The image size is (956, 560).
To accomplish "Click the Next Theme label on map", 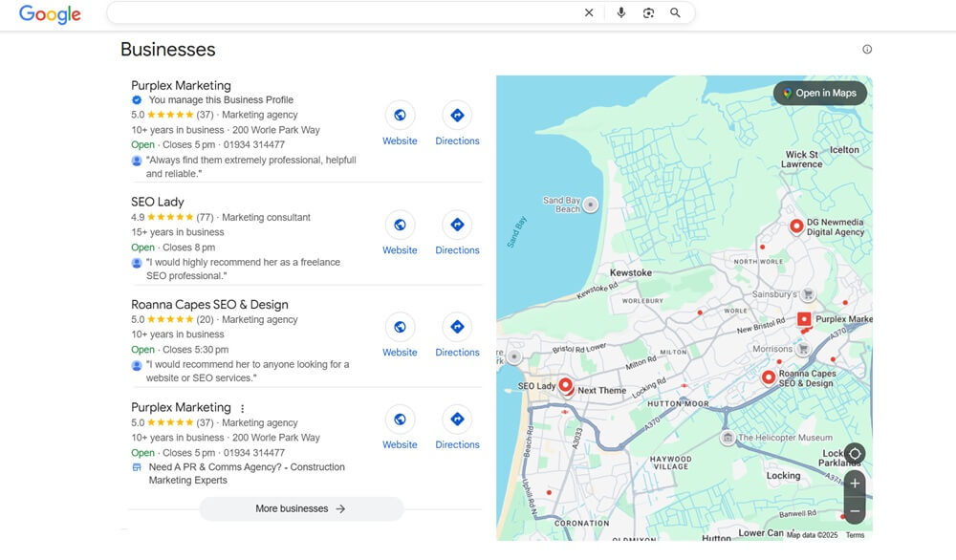I will [601, 391].
